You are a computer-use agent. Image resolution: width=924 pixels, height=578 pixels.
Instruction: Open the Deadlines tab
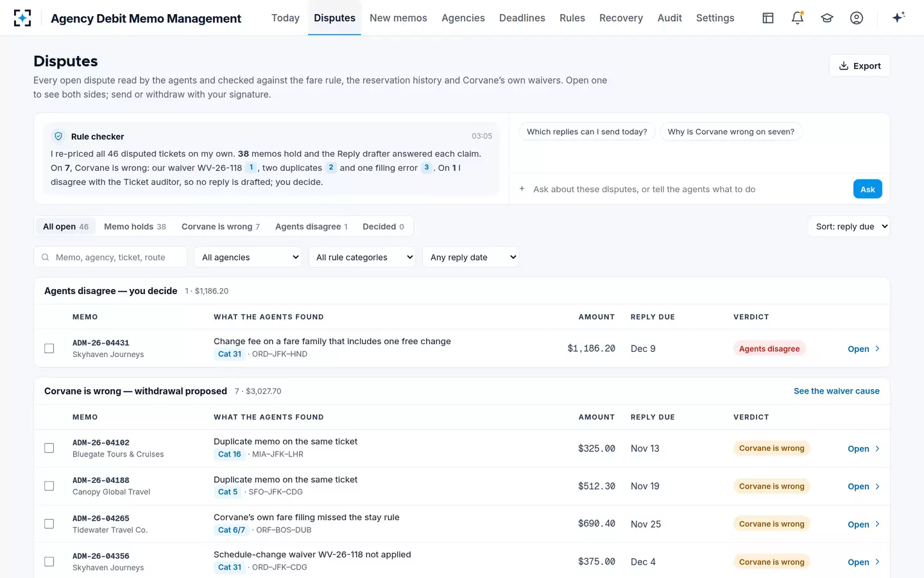tap(522, 18)
